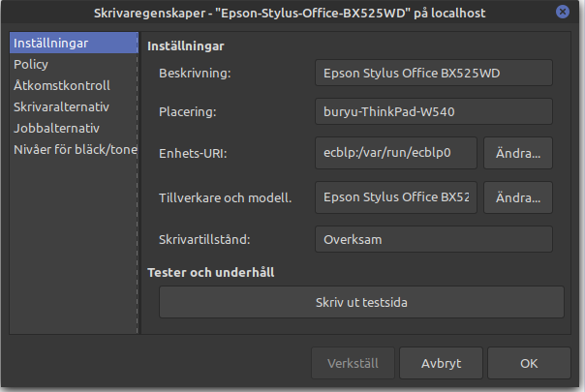
Task: Open the Policy section
Action: tap(74, 64)
